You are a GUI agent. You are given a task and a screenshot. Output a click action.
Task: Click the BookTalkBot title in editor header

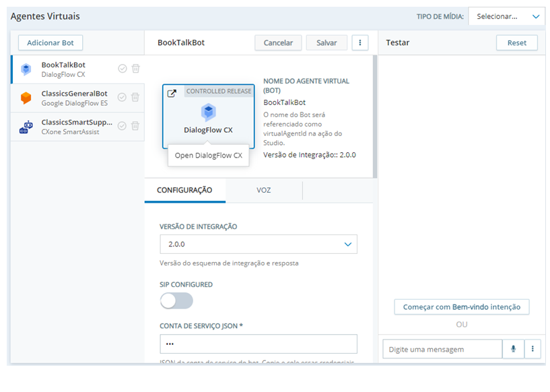tap(181, 43)
